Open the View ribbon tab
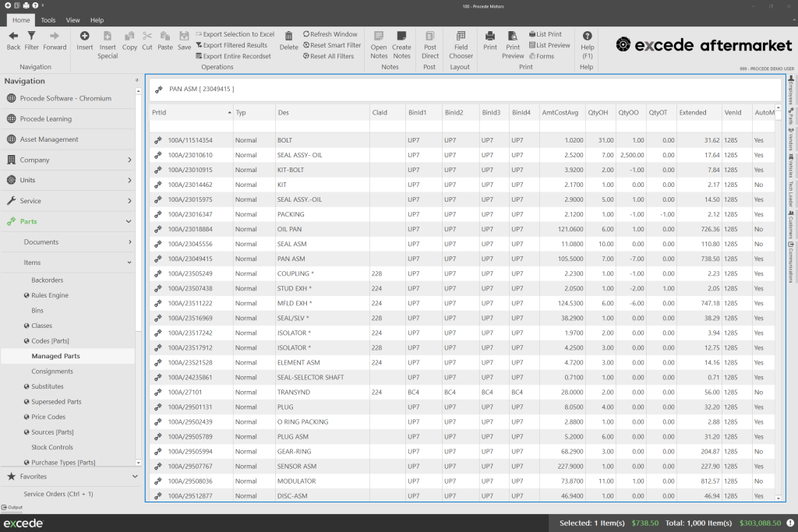The height and width of the screenshot is (532, 798). (72, 20)
